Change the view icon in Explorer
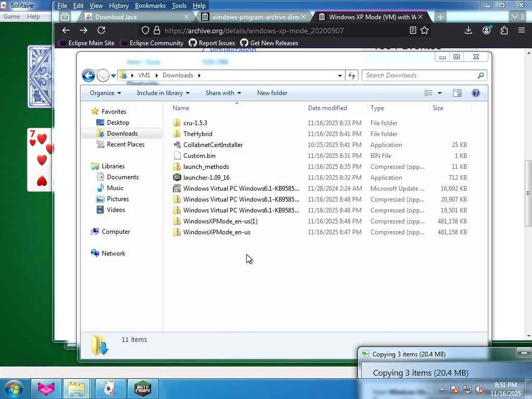Viewport: 532px width, 399px height. coord(429,93)
